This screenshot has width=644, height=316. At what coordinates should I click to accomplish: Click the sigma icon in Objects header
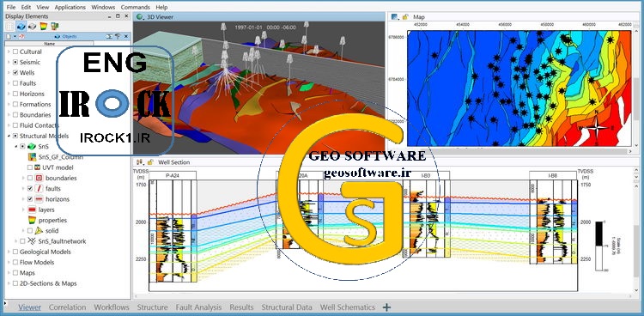(x=111, y=37)
